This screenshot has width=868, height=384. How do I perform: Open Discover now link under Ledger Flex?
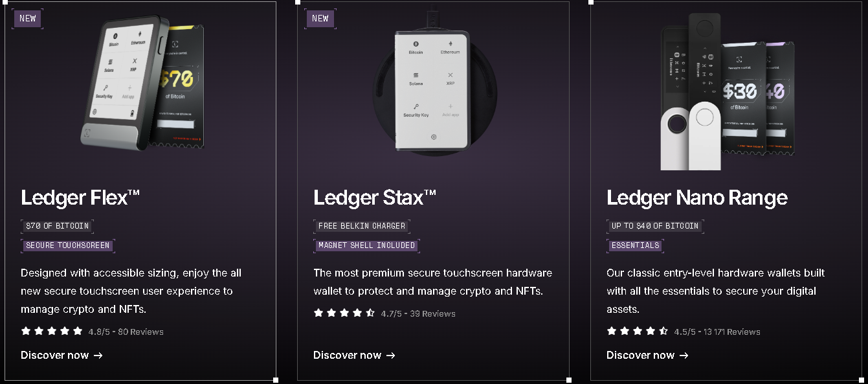pyautogui.click(x=61, y=355)
